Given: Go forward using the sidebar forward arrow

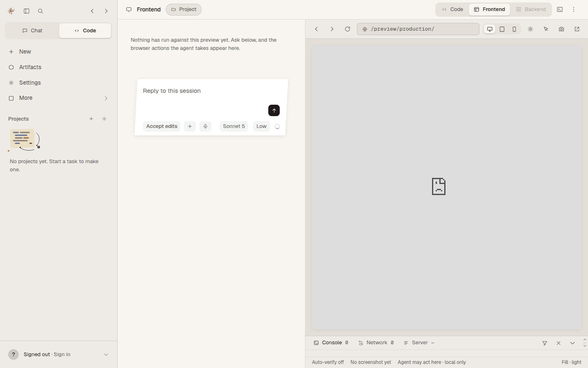Looking at the screenshot, I should (x=106, y=11).
